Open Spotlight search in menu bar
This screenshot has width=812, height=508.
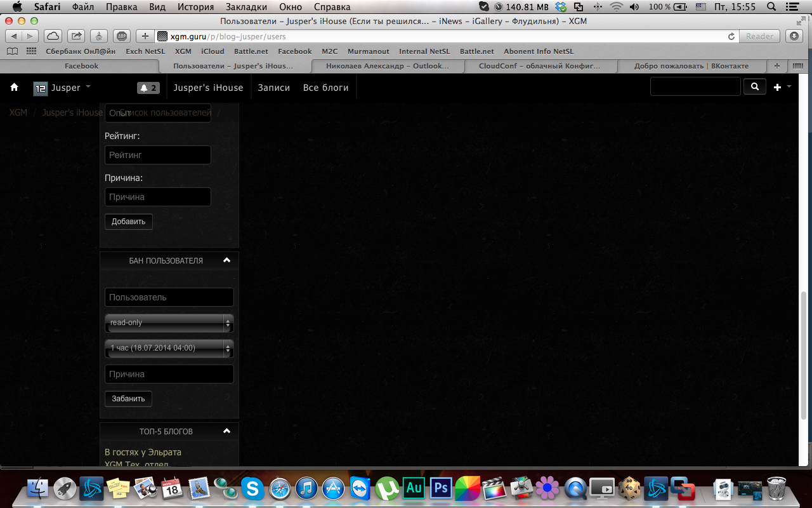click(771, 7)
